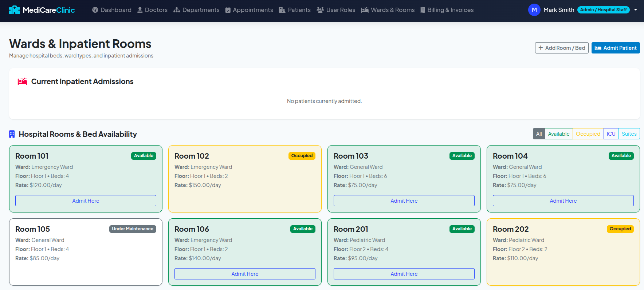Image resolution: width=644 pixels, height=290 pixels.
Task: Click the plus icon on Add Room / Bed
Action: (541, 48)
